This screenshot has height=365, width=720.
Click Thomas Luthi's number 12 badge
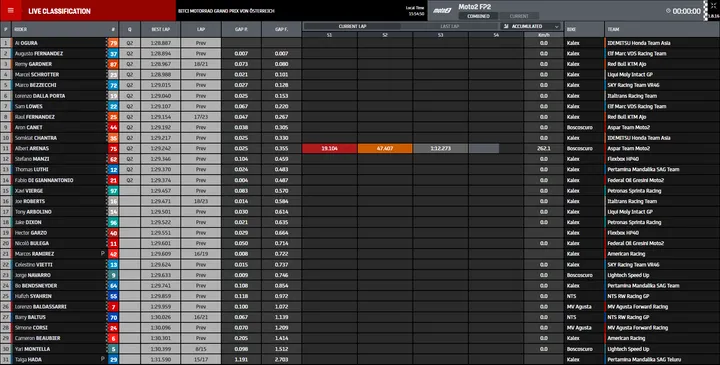click(x=113, y=170)
